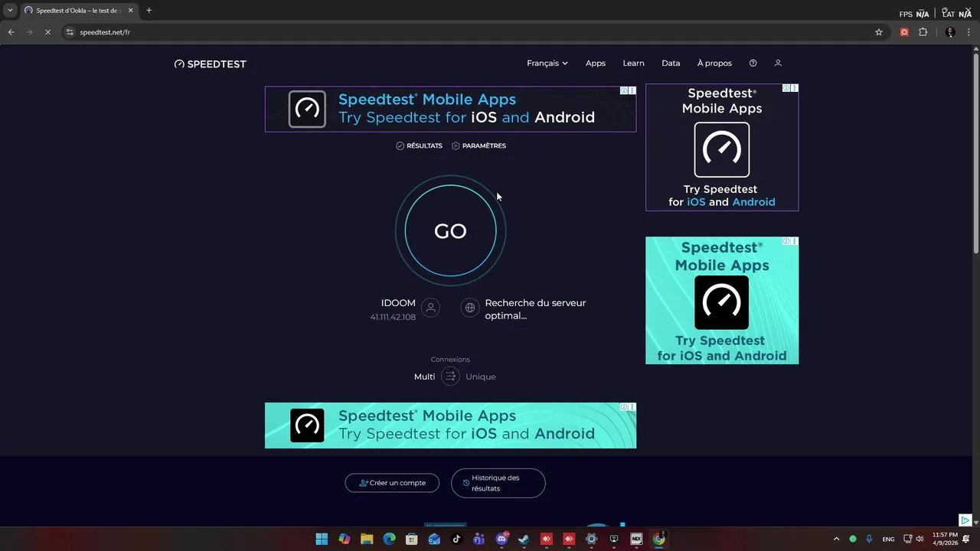Open Chrome profile avatar
Image resolution: width=980 pixels, height=551 pixels.
(x=950, y=32)
